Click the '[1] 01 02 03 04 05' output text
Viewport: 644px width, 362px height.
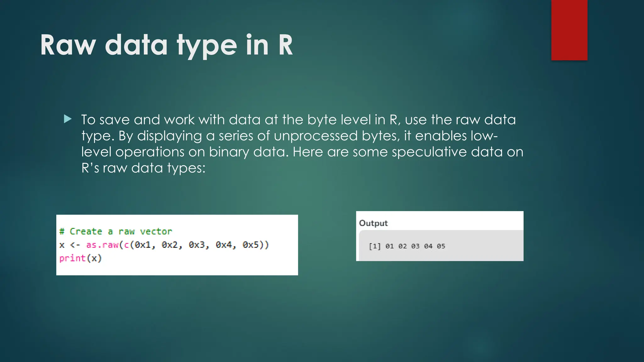(x=407, y=246)
